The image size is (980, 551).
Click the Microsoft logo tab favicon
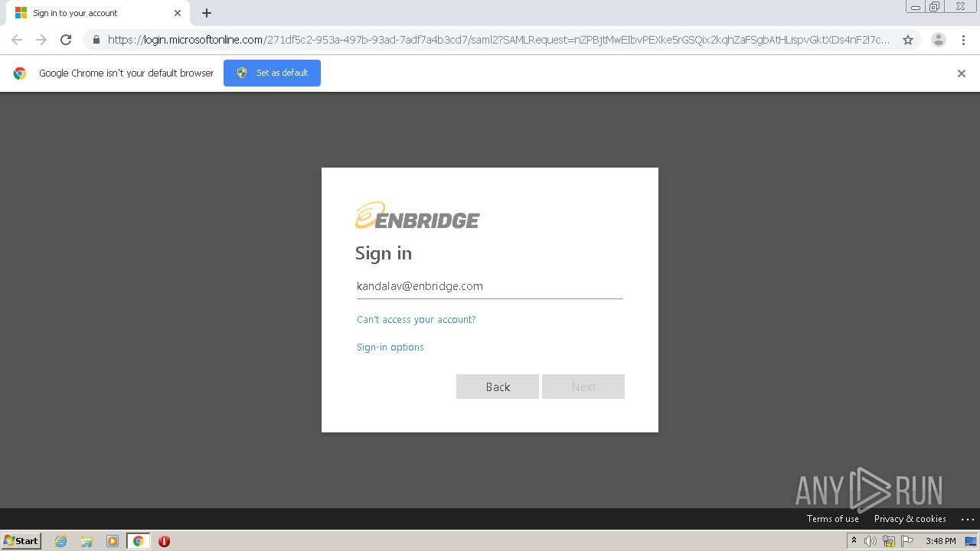(21, 13)
